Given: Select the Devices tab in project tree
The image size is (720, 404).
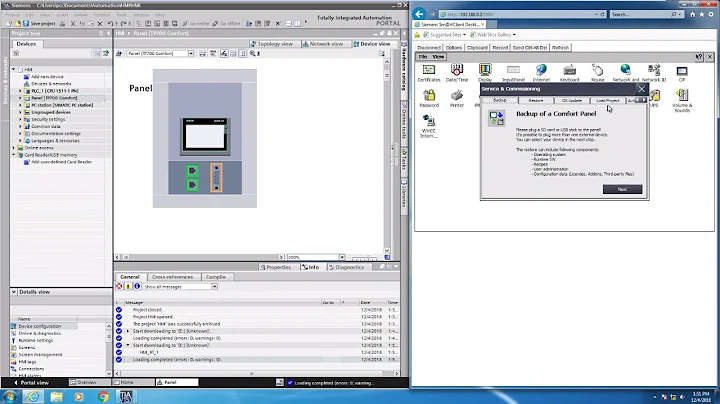Looking at the screenshot, I should point(26,44).
